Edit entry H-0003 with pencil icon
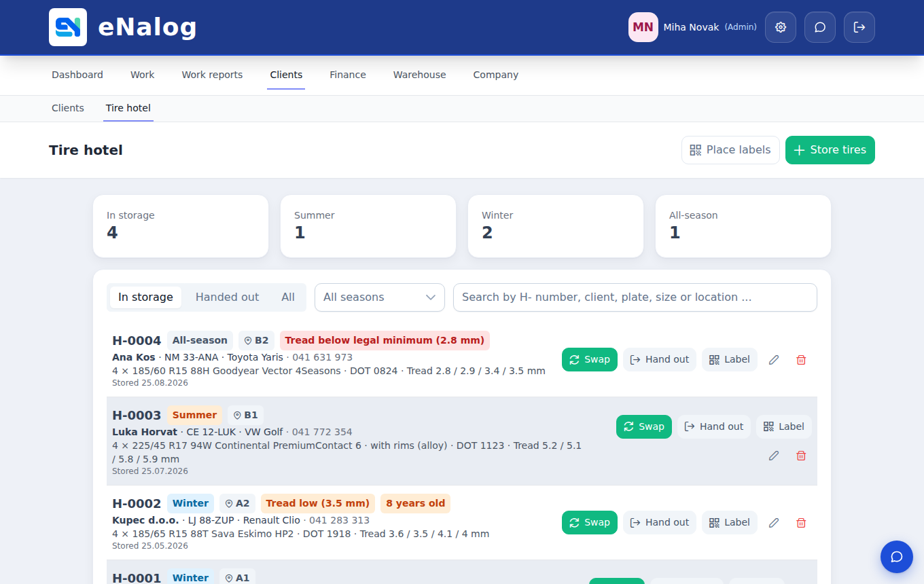 [774, 456]
